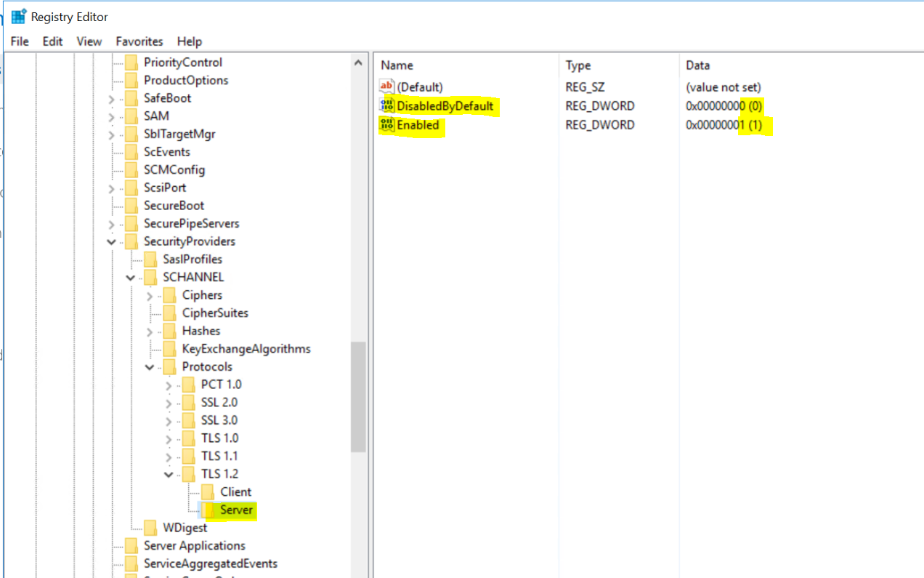Image resolution: width=924 pixels, height=578 pixels.
Task: Click the CipherSuites folder icon
Action: click(x=169, y=313)
